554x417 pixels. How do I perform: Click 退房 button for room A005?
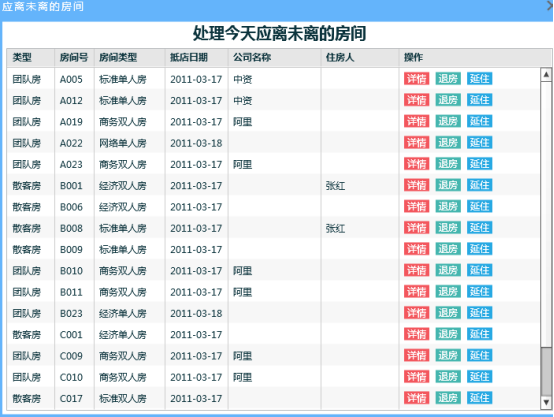click(448, 79)
